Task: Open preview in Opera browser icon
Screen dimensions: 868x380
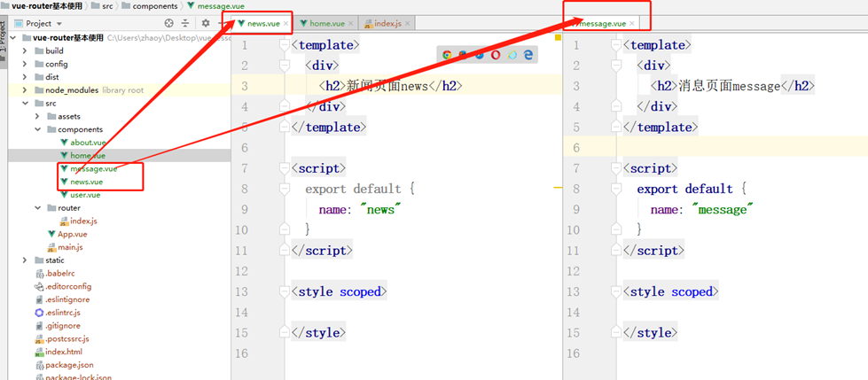Action: coord(496,54)
